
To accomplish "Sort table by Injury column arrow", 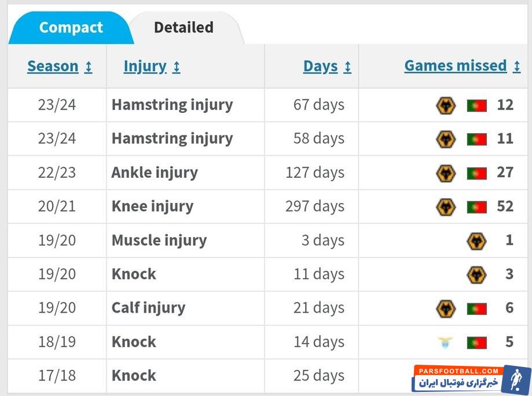I will coord(177,67).
